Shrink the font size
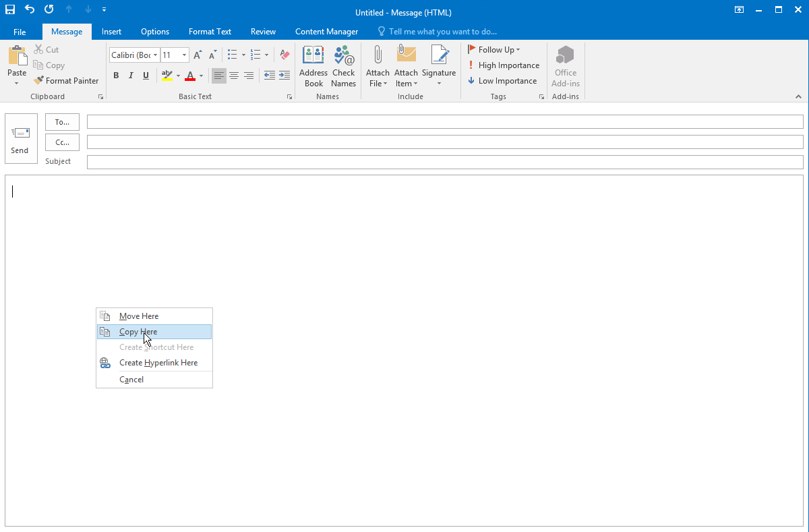Viewport: 809px width, 532px height. coord(213,55)
